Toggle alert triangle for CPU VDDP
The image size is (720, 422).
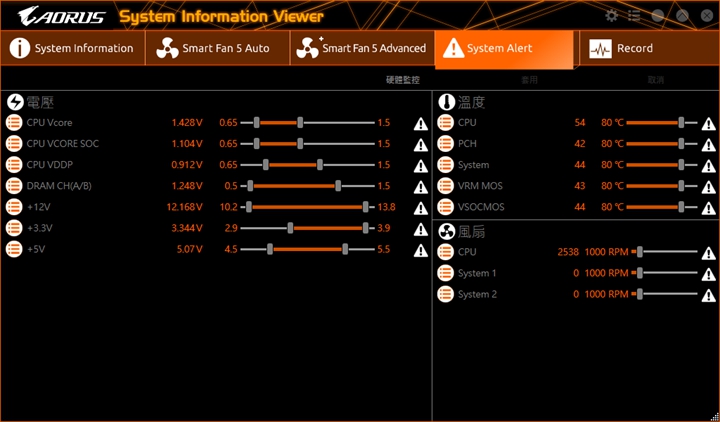click(421, 166)
